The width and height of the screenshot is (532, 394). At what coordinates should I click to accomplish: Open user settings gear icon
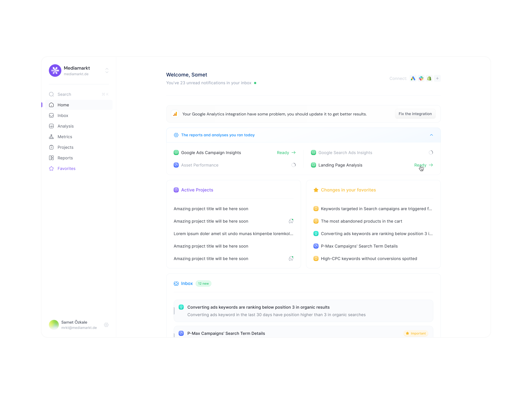[x=106, y=325]
